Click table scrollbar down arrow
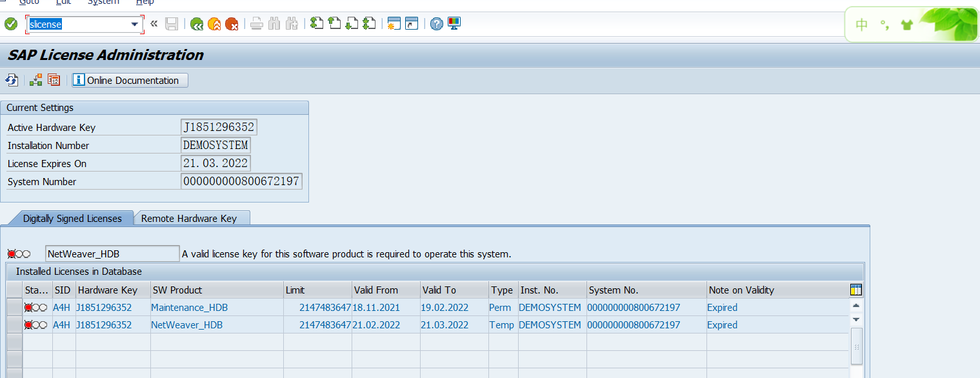This screenshot has height=378, width=980. 856,319
